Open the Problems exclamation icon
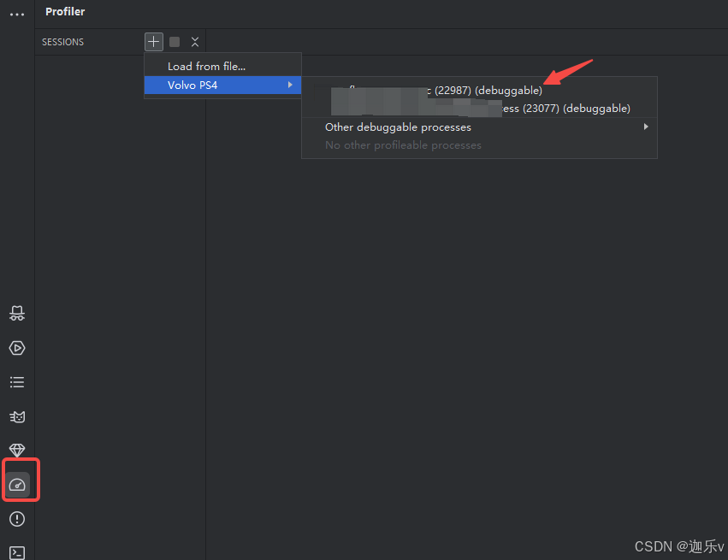This screenshot has height=560, width=728. [x=17, y=519]
